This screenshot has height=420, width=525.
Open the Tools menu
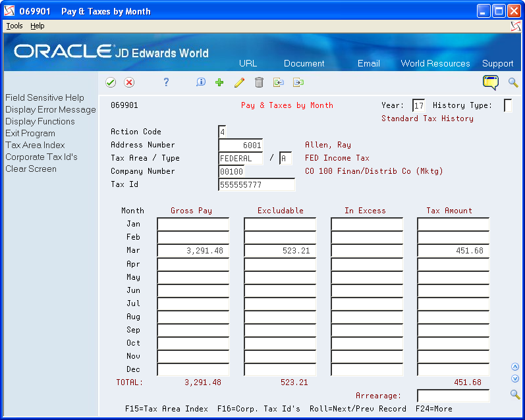(14, 26)
